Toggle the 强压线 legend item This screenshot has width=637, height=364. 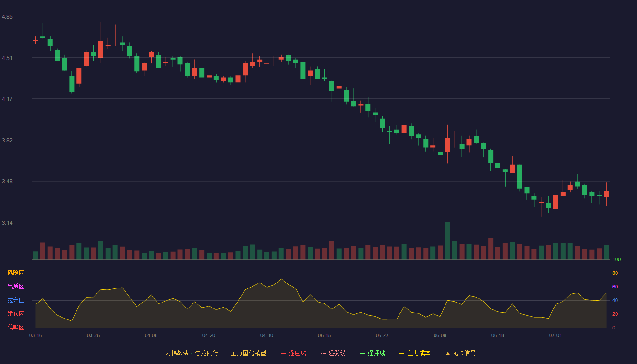[293, 353]
